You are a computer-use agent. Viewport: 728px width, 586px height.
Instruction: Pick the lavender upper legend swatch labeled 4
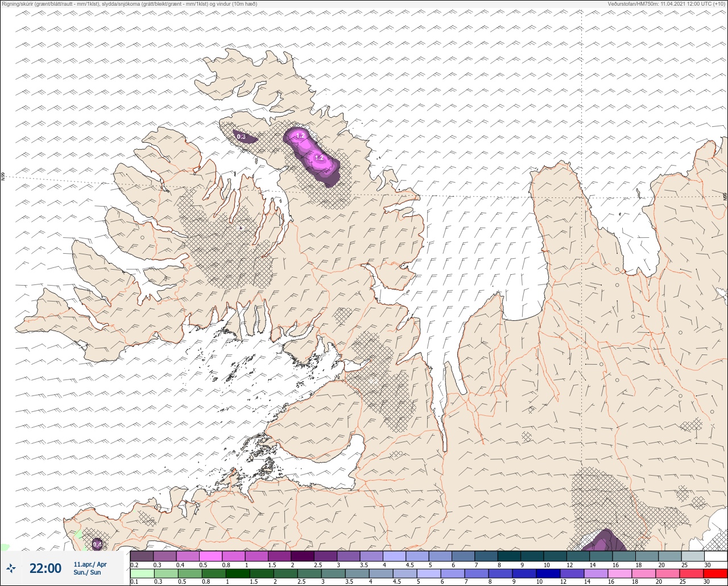pos(395,556)
